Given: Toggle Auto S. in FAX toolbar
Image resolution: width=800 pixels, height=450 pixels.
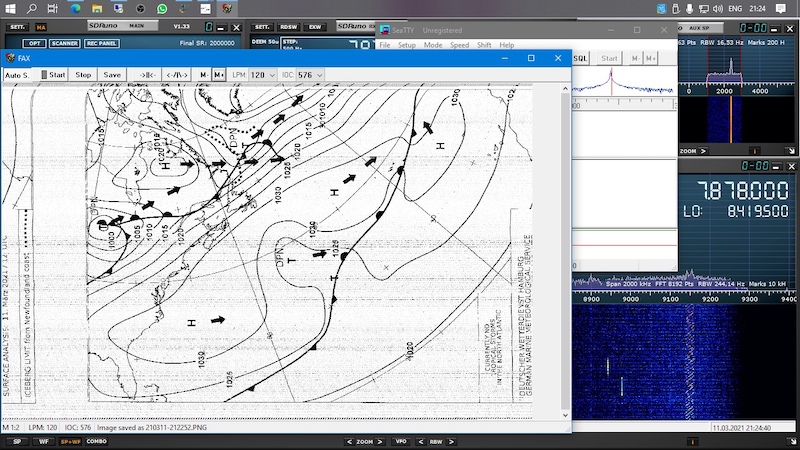Looking at the screenshot, I should pos(17,75).
